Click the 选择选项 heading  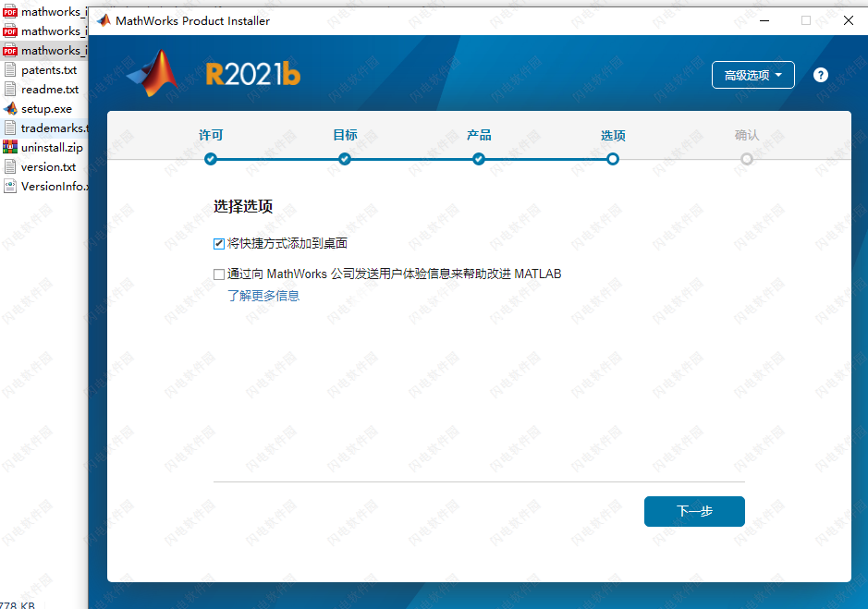[243, 206]
